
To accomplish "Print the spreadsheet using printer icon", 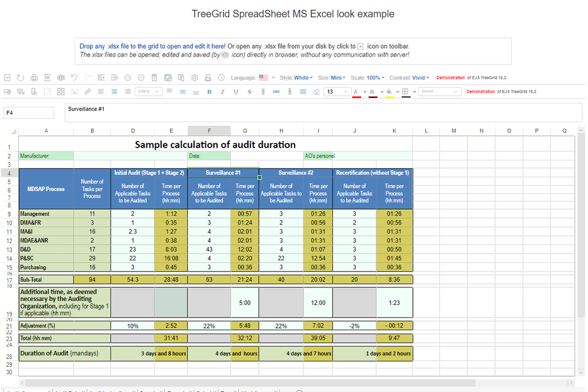I will point(34,78).
